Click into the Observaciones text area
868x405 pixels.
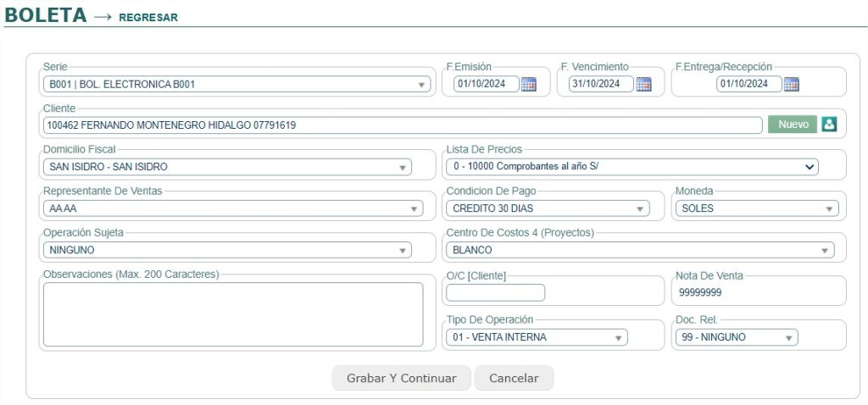coord(232,314)
